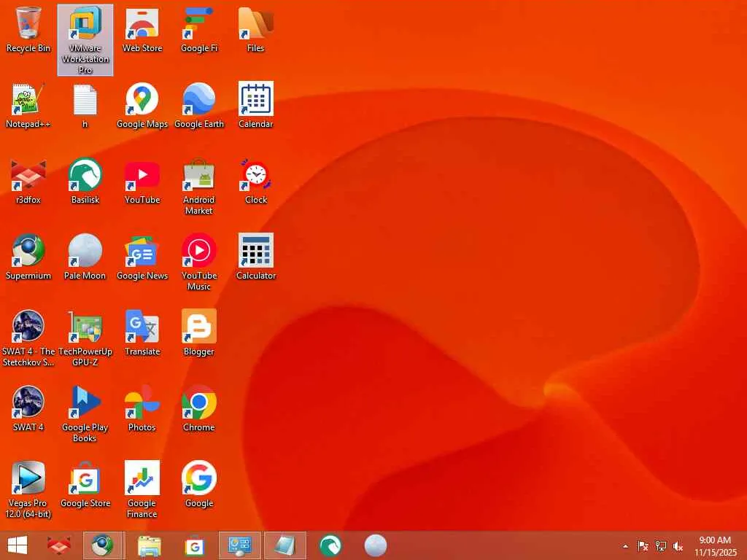The image size is (747, 560).
Task: Open the Google Play Books shortcut
Action: coord(85,414)
